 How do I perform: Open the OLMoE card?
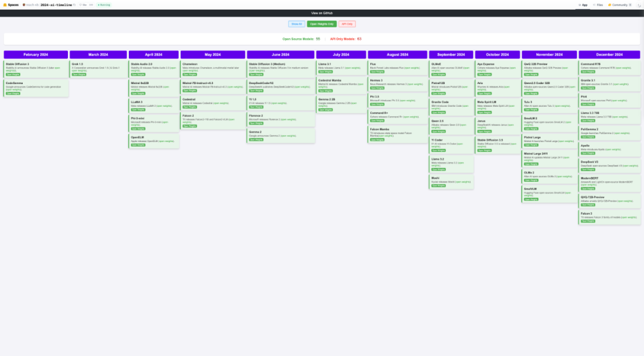[451, 69]
